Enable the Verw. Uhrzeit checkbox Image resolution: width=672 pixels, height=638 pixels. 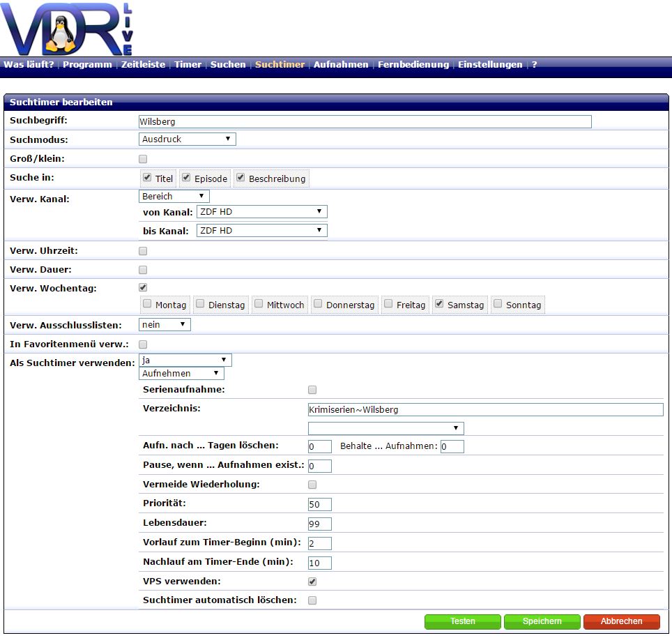[143, 251]
